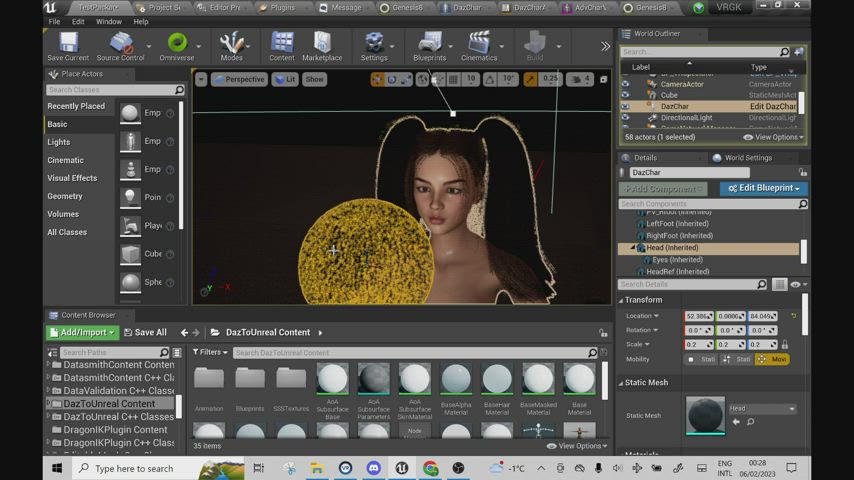Click the Save Current toolbar icon
This screenshot has width=854, height=480.
click(68, 46)
